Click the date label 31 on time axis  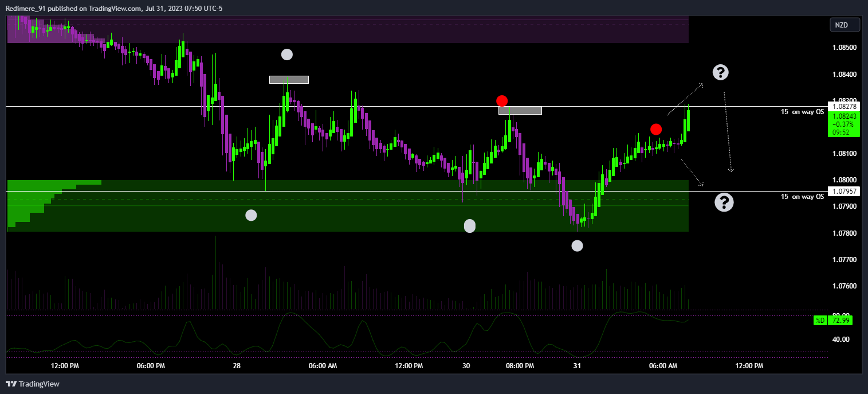(577, 366)
